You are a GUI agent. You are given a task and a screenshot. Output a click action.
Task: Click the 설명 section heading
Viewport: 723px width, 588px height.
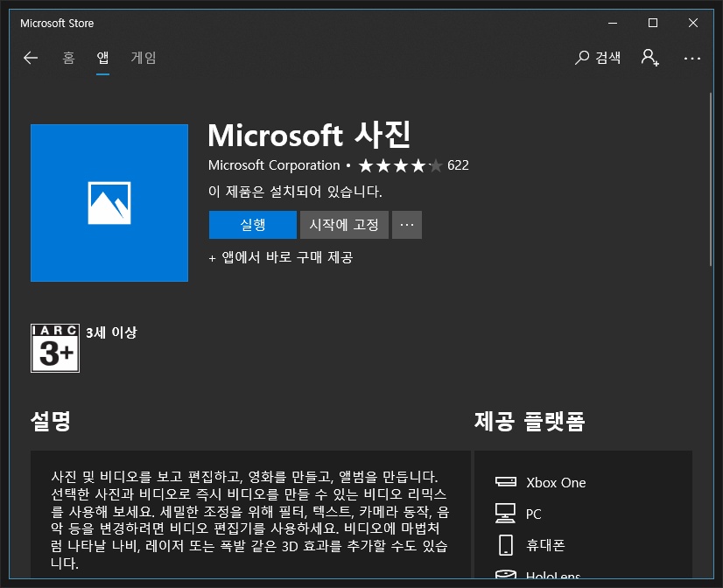[x=51, y=421]
